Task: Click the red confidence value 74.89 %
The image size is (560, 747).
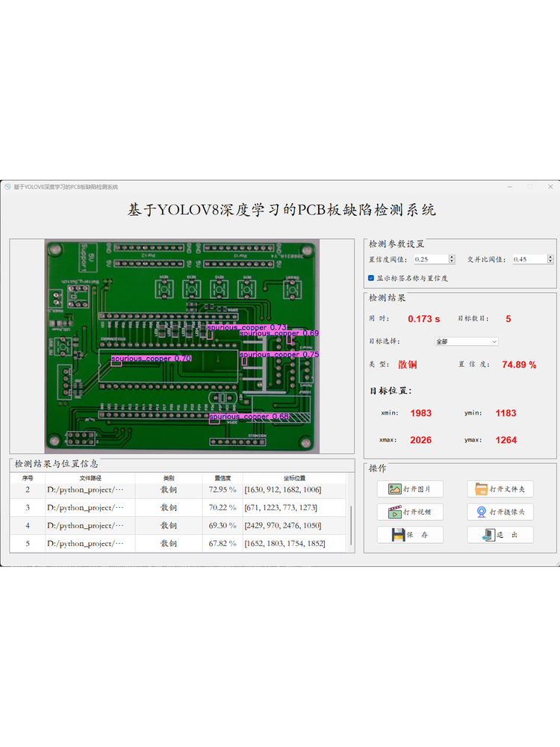Action: [x=519, y=365]
